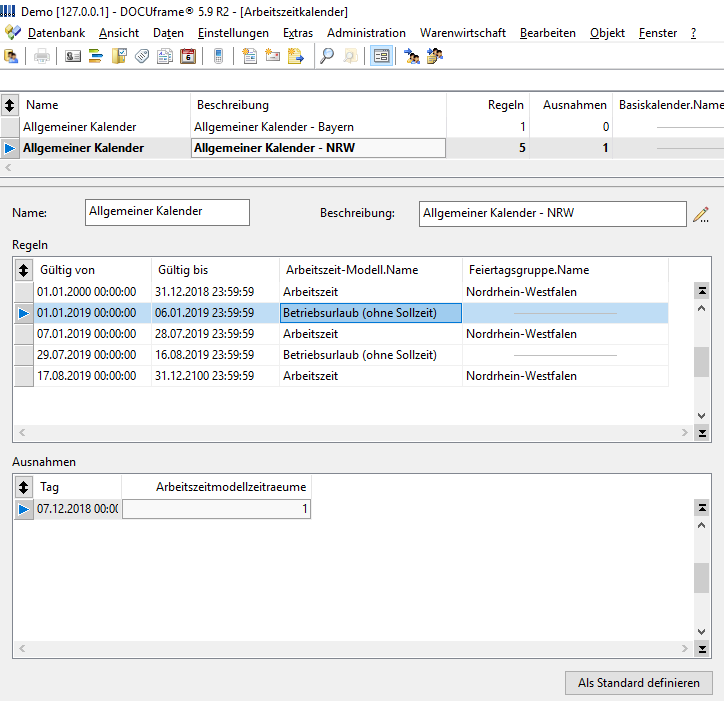Click the note with users arrow icon
This screenshot has width=724, height=701.
point(435,56)
